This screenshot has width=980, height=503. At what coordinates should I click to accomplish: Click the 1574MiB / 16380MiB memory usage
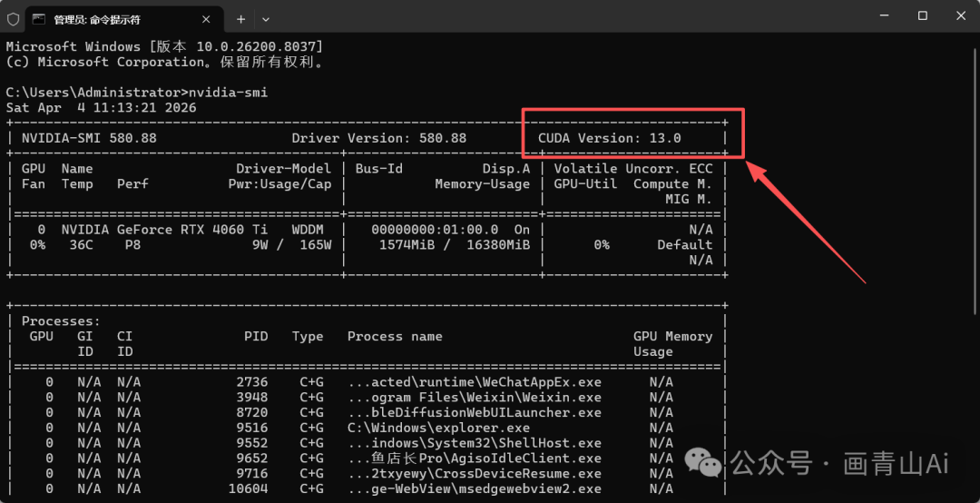(454, 245)
